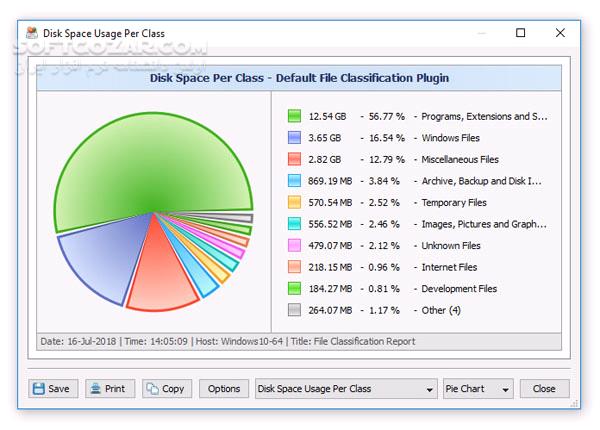
Task: Open the Options button
Action: [224, 389]
